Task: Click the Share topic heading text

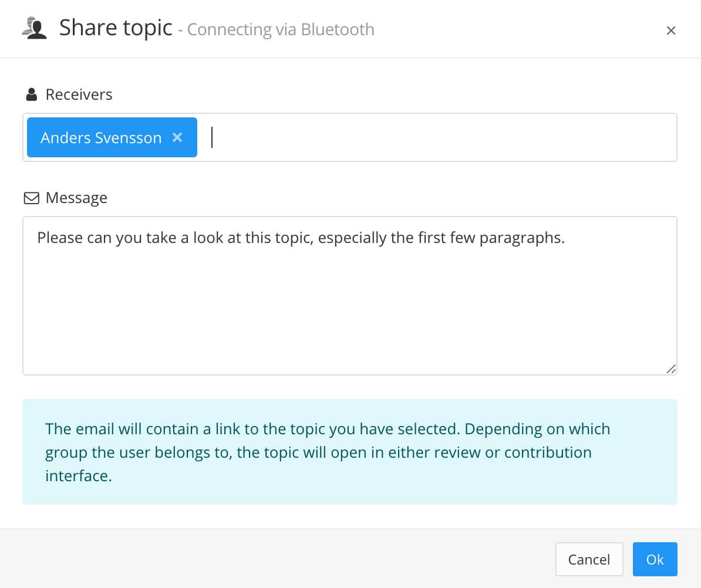Action: coord(115,27)
